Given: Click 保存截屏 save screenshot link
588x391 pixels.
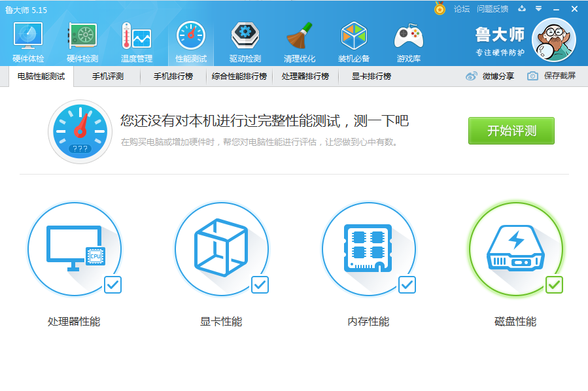Looking at the screenshot, I should (x=551, y=76).
